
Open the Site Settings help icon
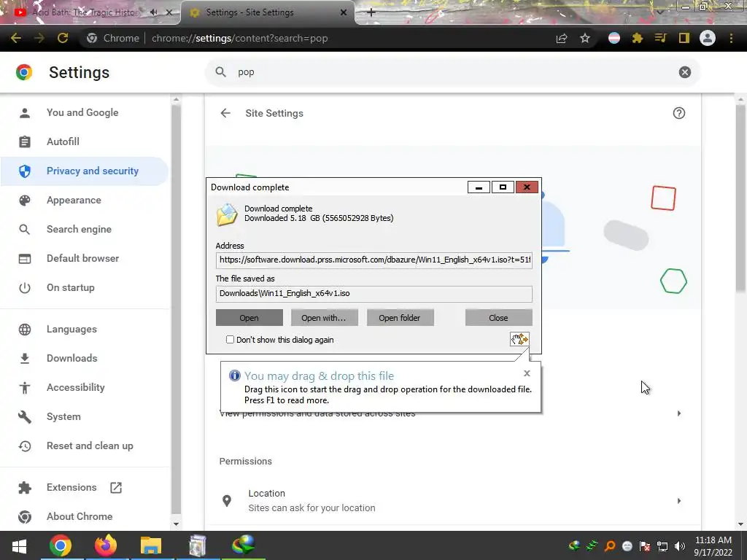click(x=679, y=113)
